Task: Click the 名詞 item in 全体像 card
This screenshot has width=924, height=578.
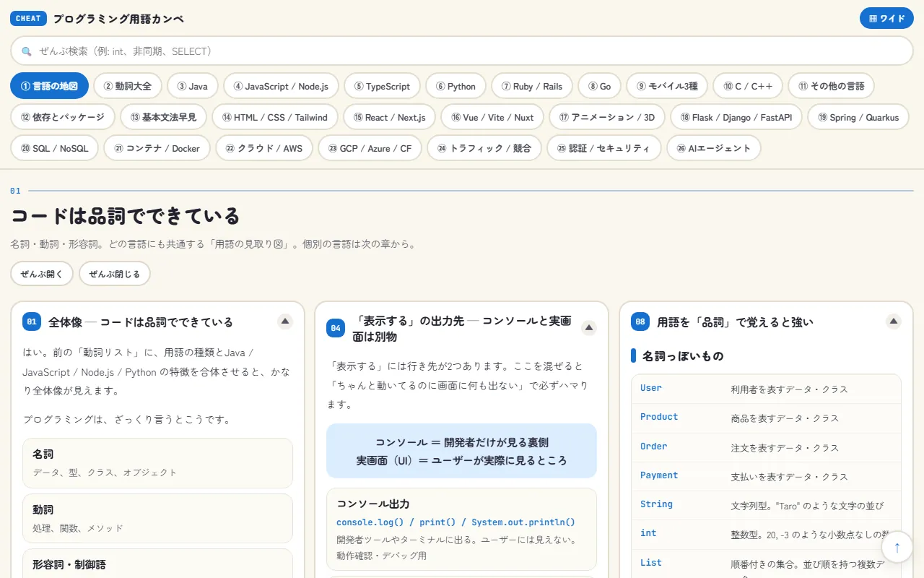Action: (x=157, y=463)
